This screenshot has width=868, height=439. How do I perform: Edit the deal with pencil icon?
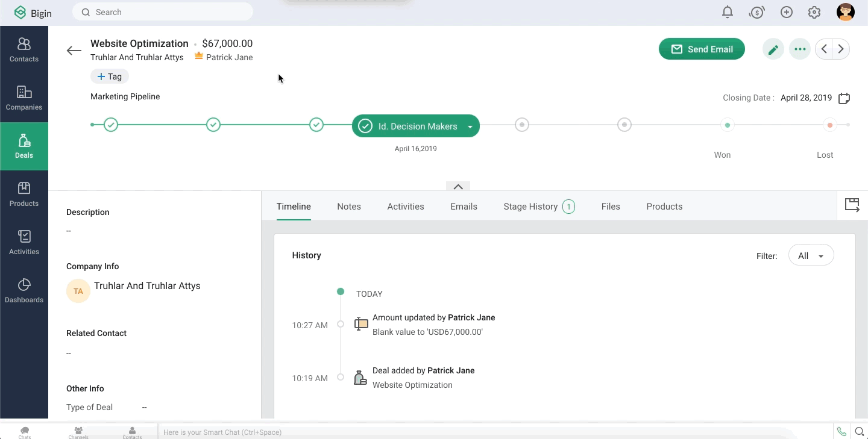773,49
